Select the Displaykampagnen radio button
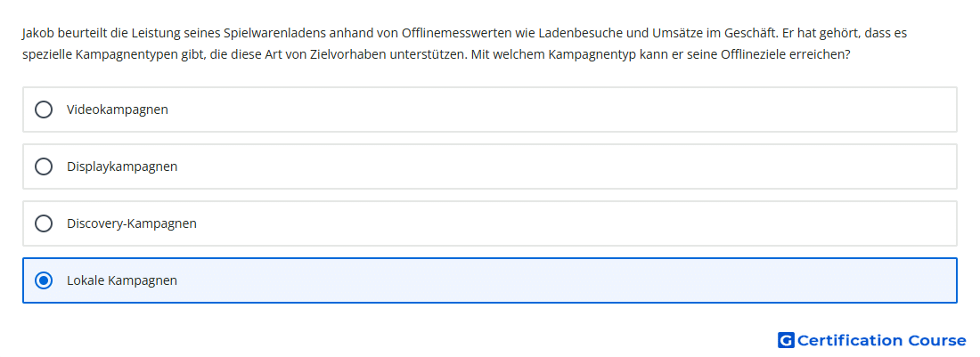Screen dimensions: 980x357 point(44,166)
